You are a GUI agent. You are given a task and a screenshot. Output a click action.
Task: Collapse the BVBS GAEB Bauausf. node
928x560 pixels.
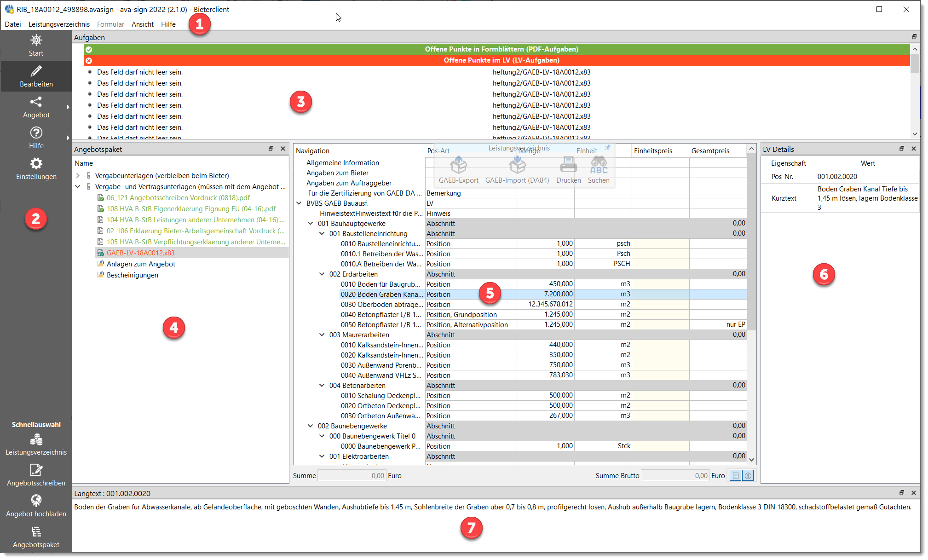(x=299, y=203)
